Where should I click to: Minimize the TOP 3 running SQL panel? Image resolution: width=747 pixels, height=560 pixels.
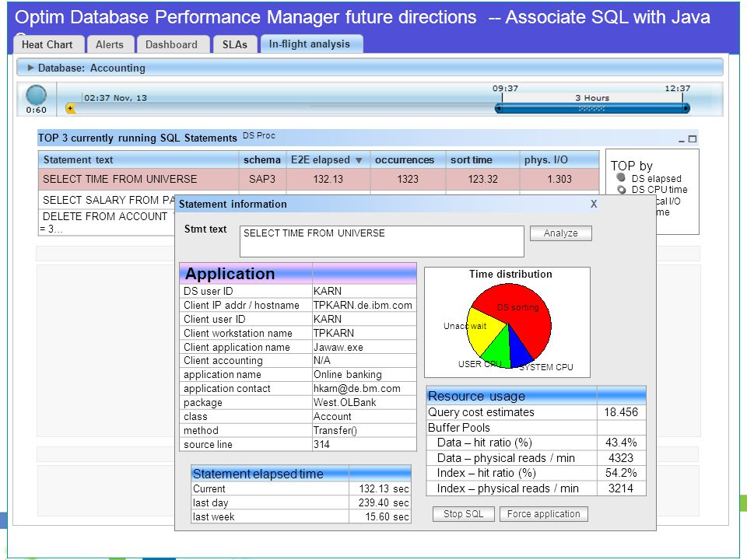click(682, 139)
